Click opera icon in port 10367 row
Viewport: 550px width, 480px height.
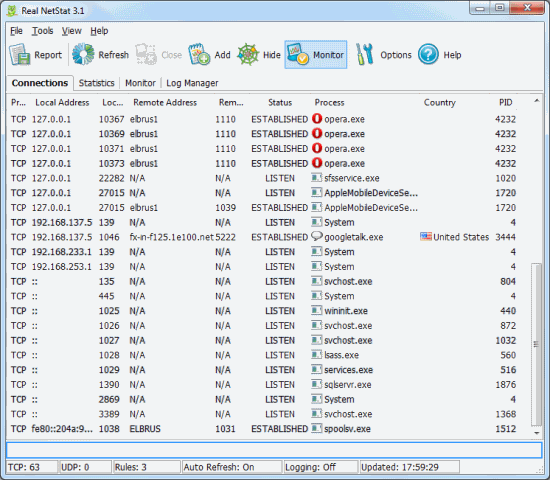tap(317, 119)
